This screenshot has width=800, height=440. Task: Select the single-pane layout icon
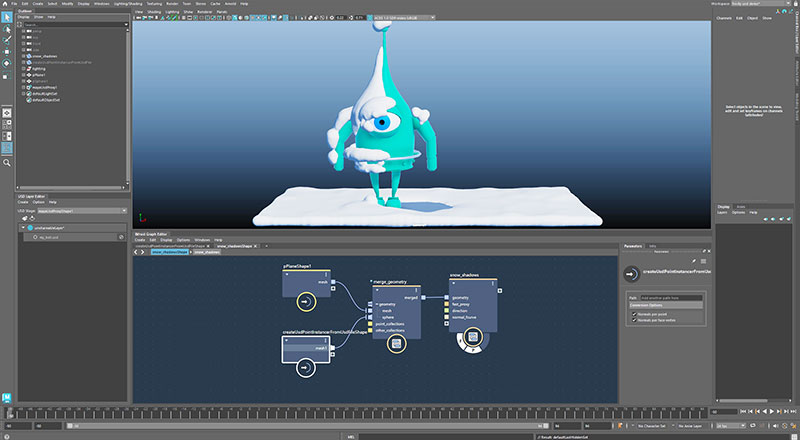pyautogui.click(x=7, y=113)
